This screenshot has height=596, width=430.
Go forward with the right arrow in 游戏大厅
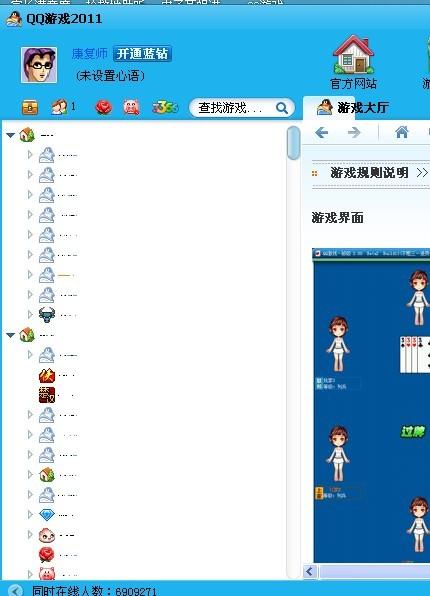coord(354,133)
